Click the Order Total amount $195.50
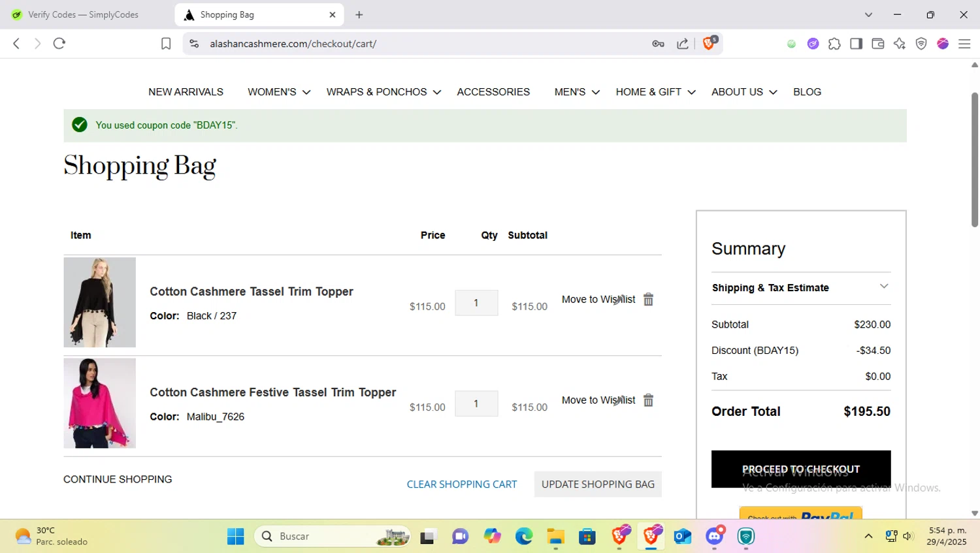 coord(867,411)
